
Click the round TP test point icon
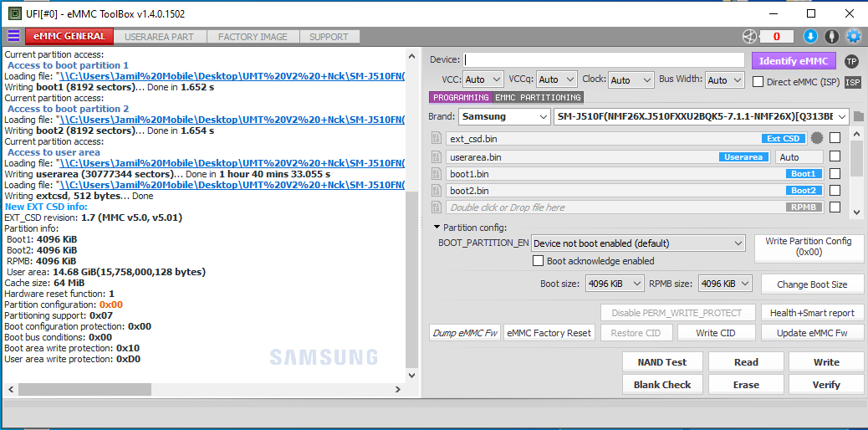(851, 62)
